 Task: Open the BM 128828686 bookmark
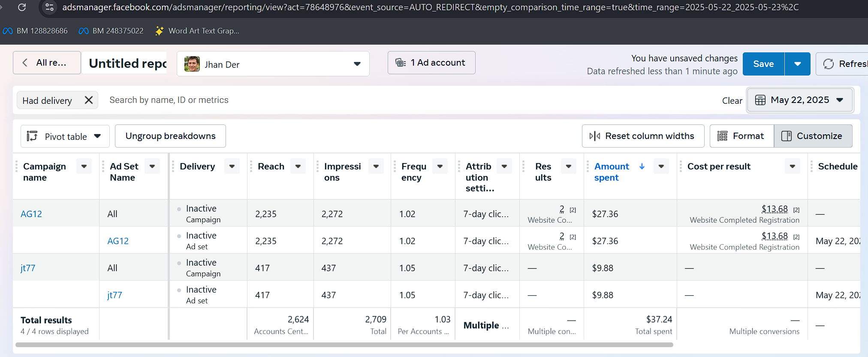coord(36,31)
